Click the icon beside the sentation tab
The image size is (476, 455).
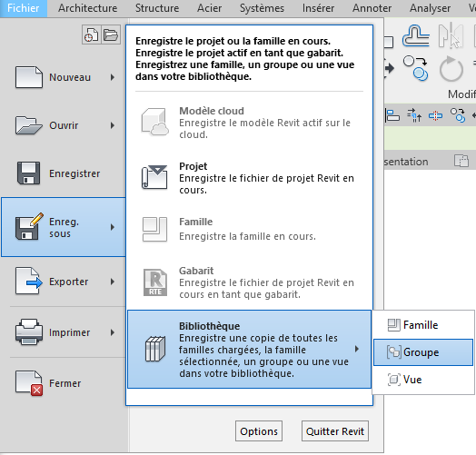(461, 161)
